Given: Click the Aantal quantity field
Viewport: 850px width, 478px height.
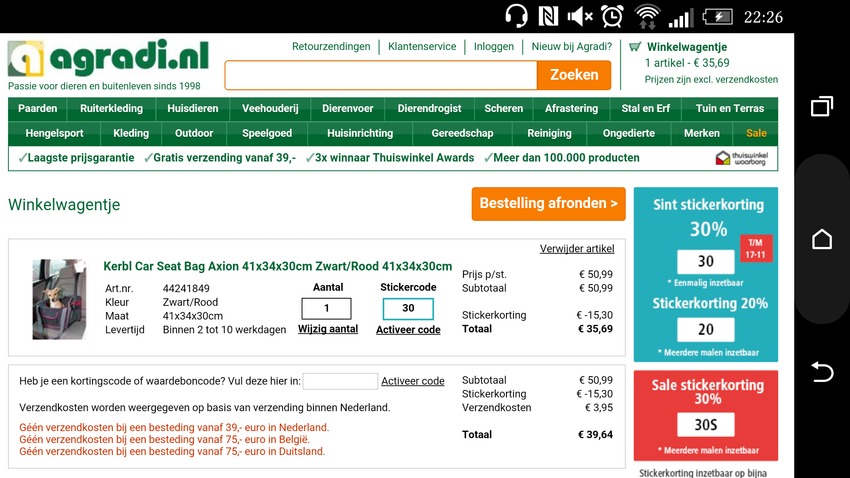Looking at the screenshot, I should tap(327, 309).
